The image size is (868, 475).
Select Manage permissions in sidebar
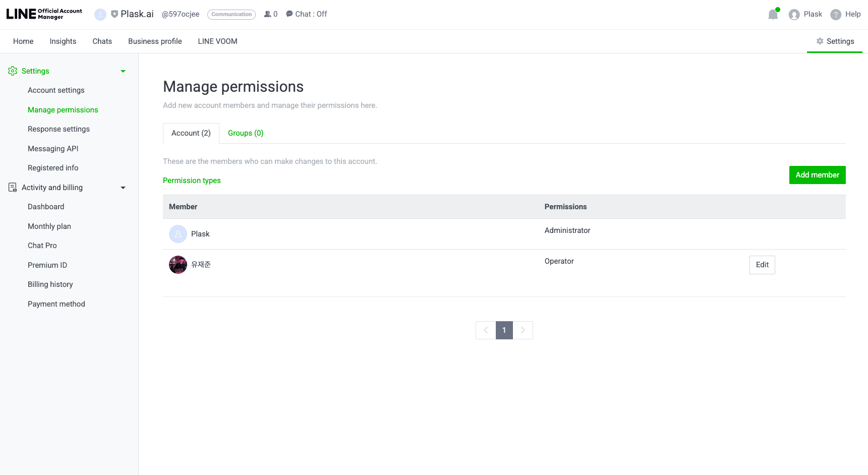(x=63, y=110)
